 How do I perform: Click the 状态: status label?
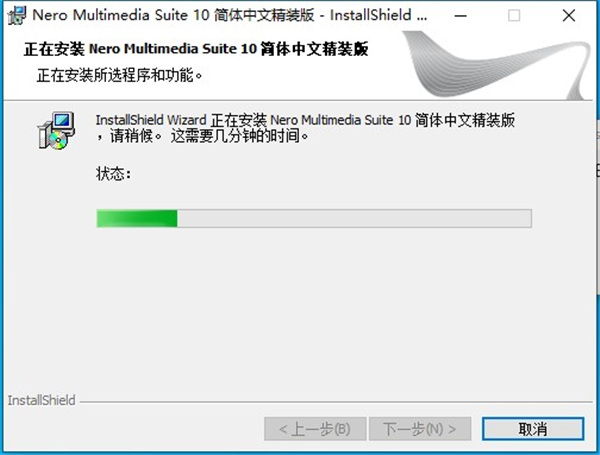point(113,174)
